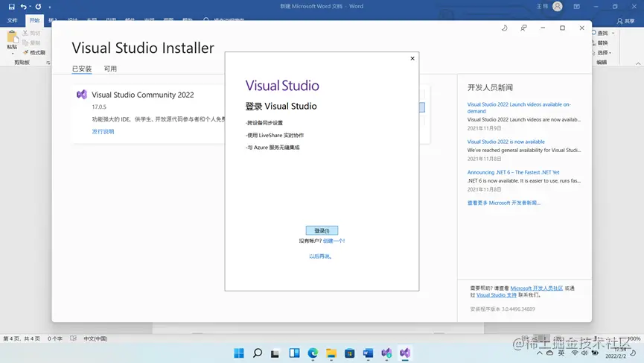Click the 以后再说 maybe later link
Viewport: 644px width, 363px height.
[x=320, y=256]
